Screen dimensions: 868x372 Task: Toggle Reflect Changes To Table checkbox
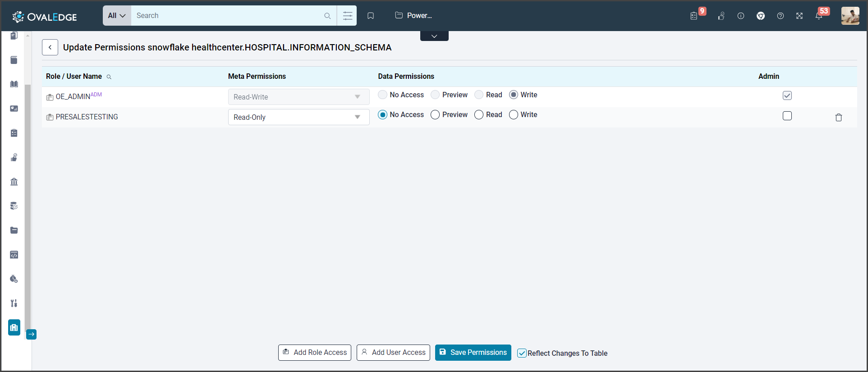click(522, 354)
